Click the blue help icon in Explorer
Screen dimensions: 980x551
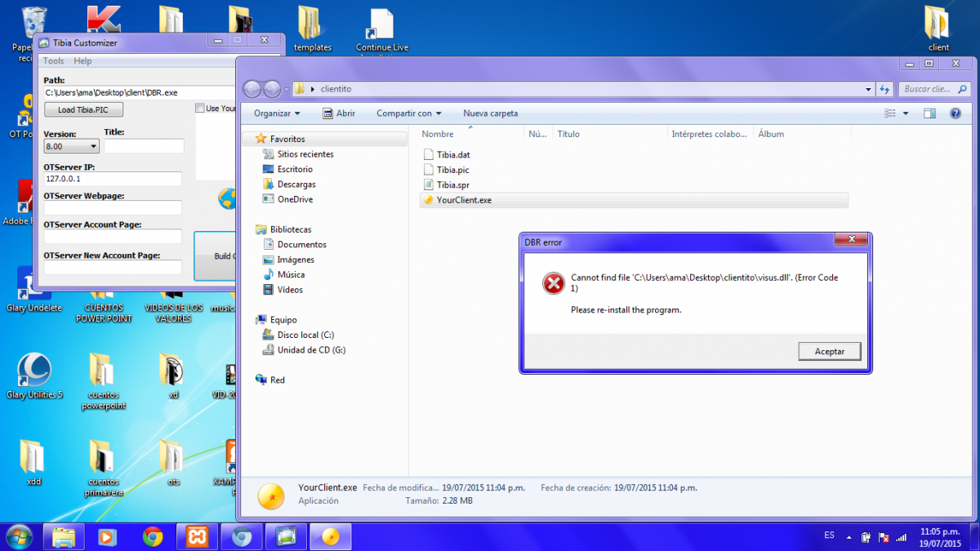(955, 113)
